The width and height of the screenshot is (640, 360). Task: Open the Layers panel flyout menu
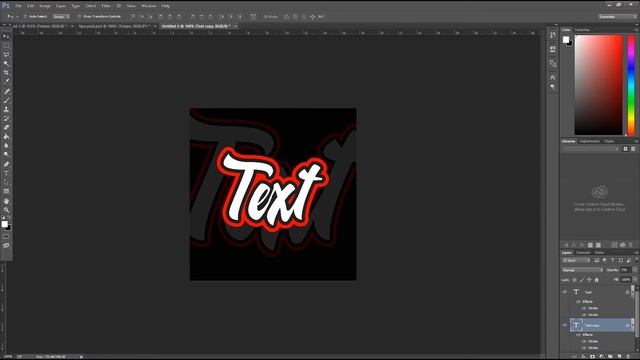636,253
